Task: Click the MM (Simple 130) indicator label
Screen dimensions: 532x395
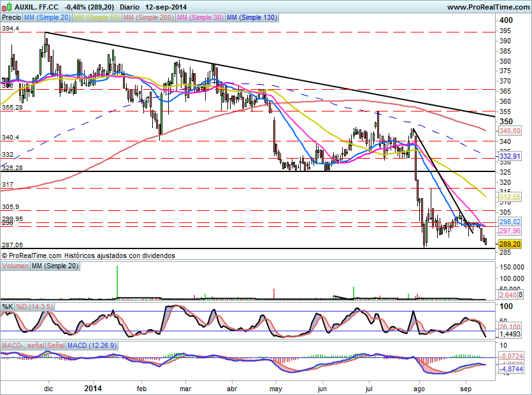Action: point(252,18)
